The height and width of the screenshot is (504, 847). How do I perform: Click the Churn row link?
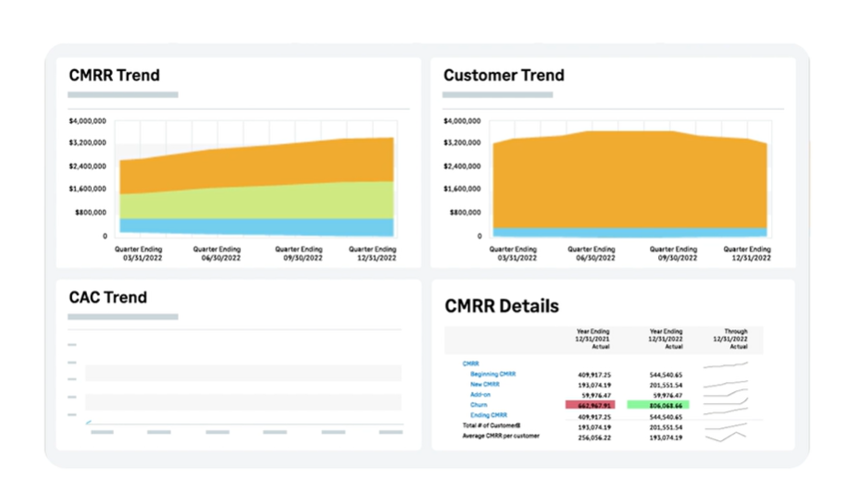tap(479, 404)
